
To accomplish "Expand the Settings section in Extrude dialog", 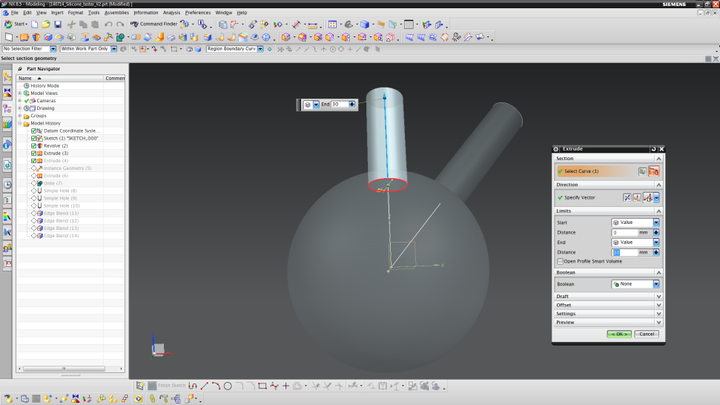I will [608, 314].
